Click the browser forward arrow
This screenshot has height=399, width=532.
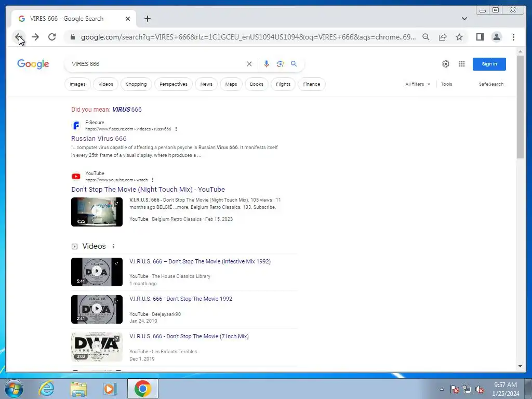(x=35, y=37)
